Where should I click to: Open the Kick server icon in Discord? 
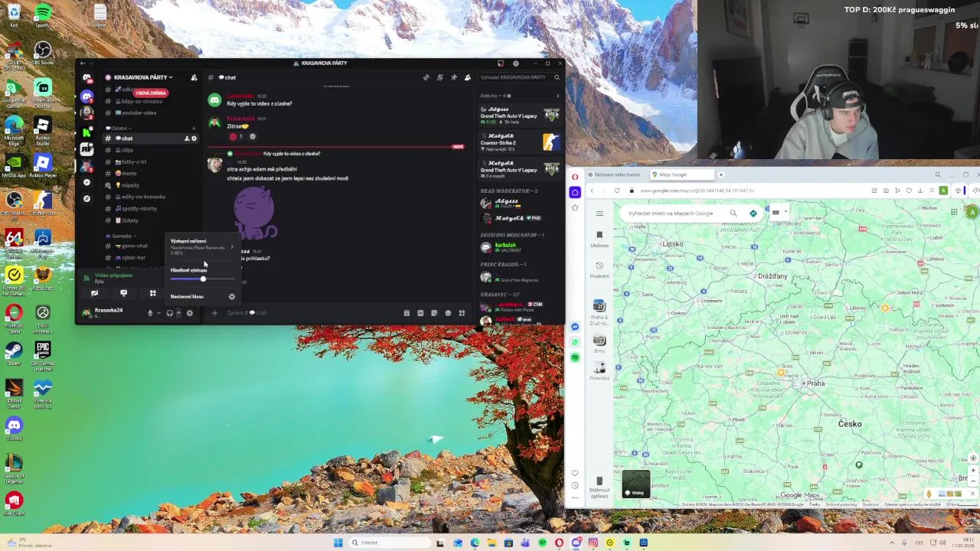click(87, 132)
